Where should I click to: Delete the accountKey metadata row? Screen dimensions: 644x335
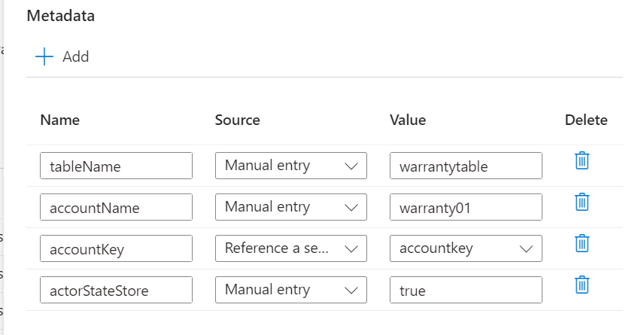pos(582,243)
